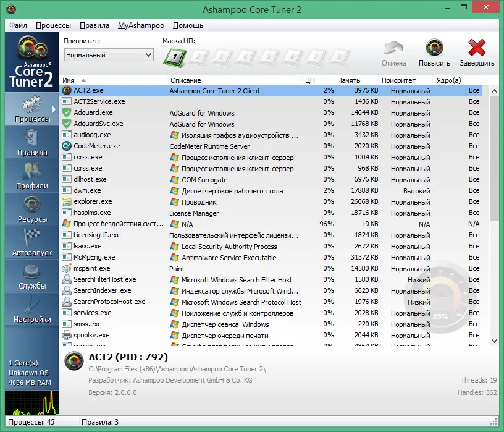Sort by the ЦП column header
The width and height of the screenshot is (504, 432).
pyautogui.click(x=317, y=80)
